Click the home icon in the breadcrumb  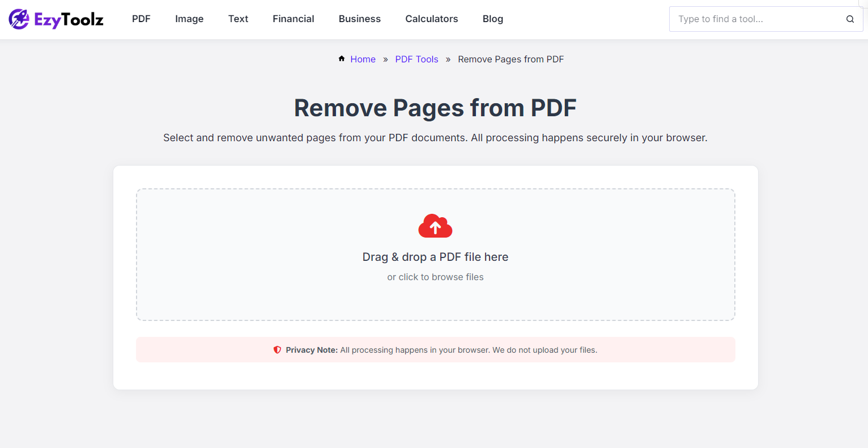click(342, 58)
